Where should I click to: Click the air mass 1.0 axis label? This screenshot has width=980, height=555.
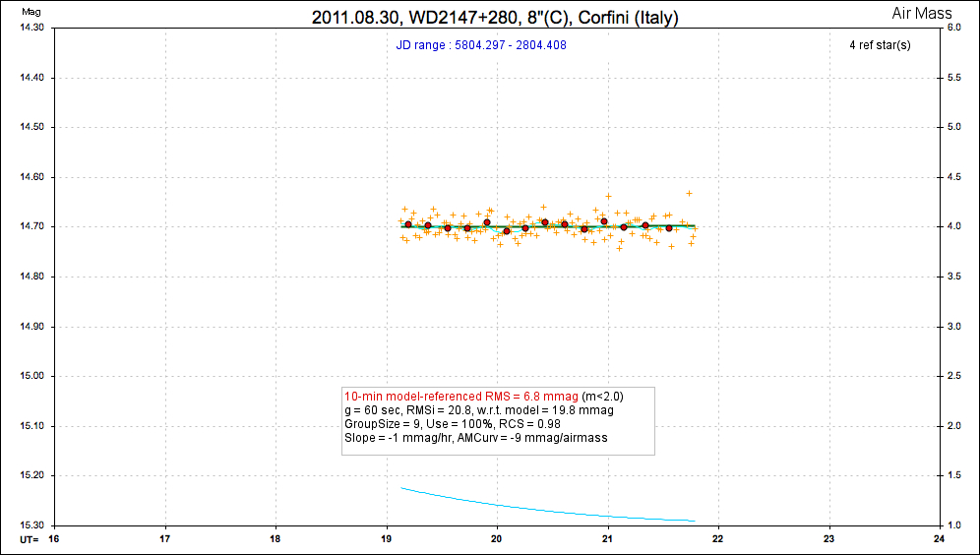[954, 525]
